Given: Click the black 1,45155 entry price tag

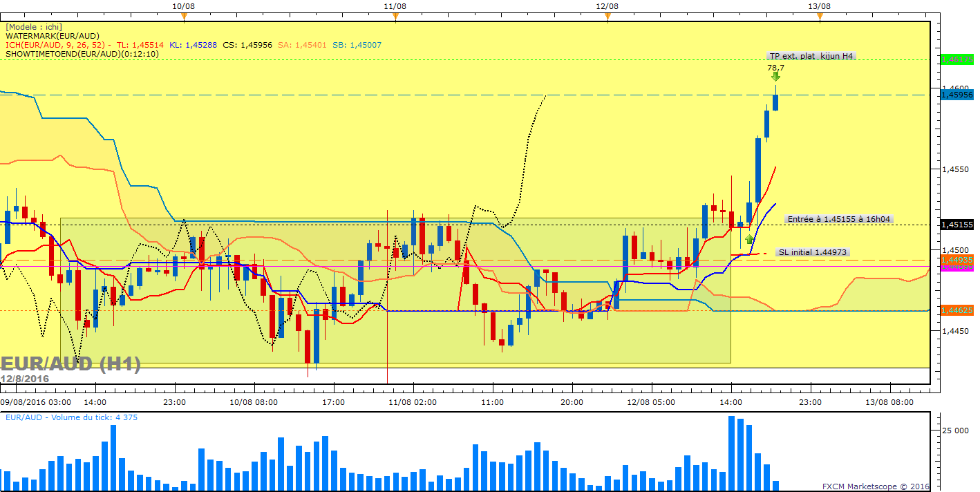Looking at the screenshot, I should 957,225.
